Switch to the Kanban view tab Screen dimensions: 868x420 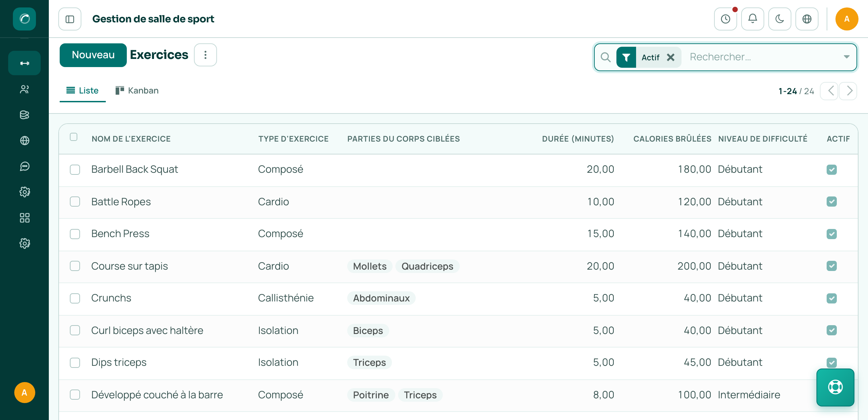pos(137,91)
